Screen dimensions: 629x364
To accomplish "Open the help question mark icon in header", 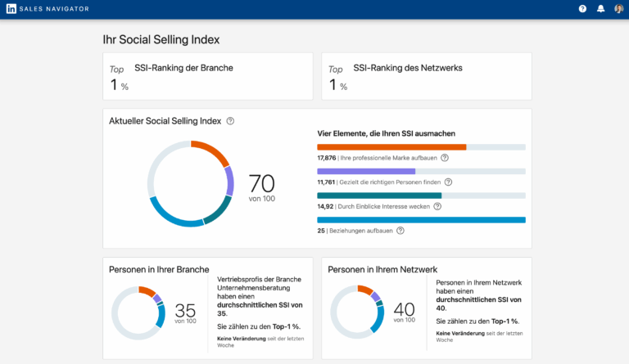I will [582, 8].
